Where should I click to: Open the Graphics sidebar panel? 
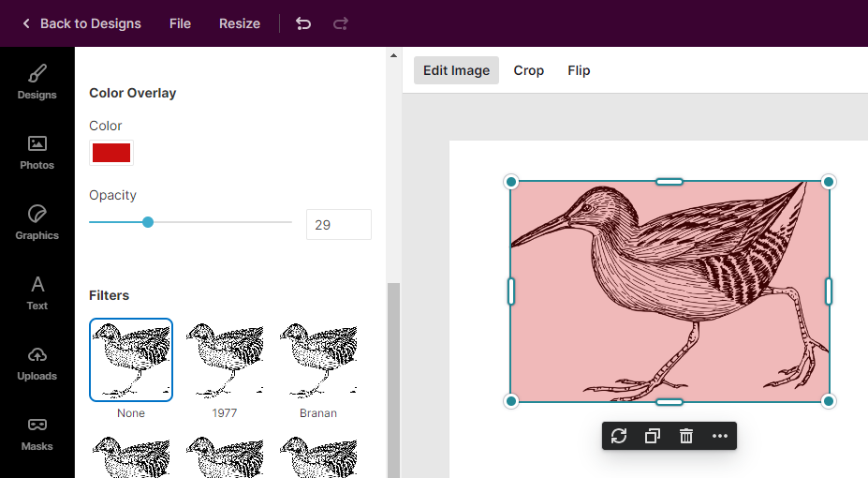pyautogui.click(x=37, y=223)
